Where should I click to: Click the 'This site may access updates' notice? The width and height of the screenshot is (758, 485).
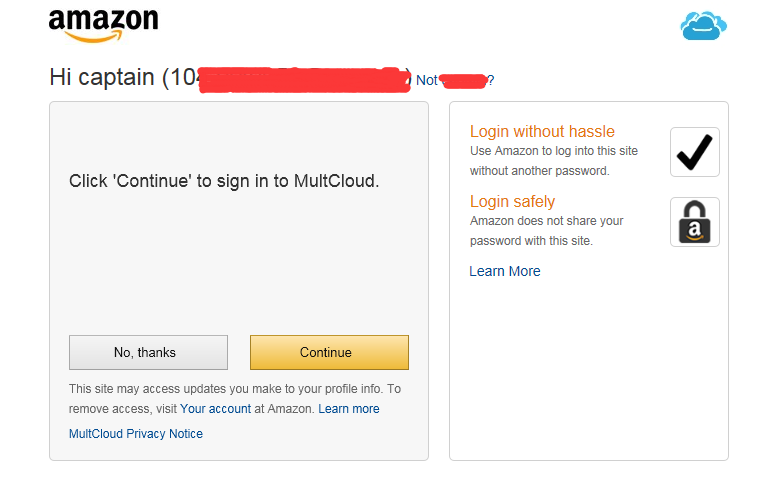(x=234, y=388)
